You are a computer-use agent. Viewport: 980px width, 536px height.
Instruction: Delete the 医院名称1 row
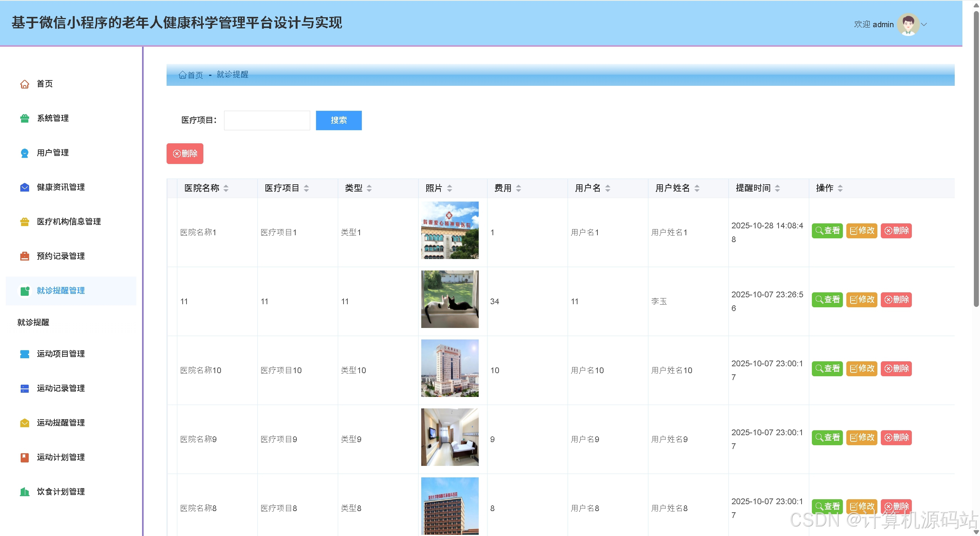point(896,231)
